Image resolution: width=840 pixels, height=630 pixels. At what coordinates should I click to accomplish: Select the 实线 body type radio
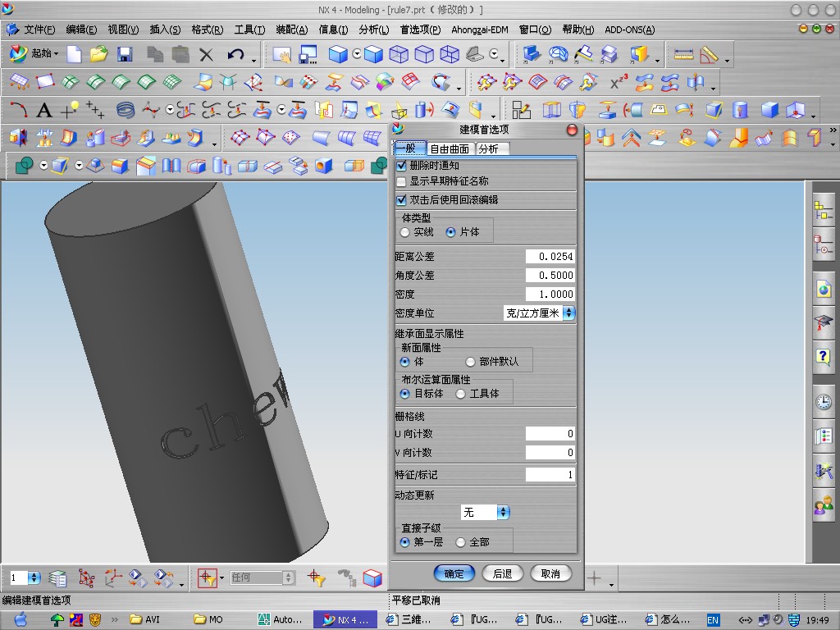[x=405, y=232]
